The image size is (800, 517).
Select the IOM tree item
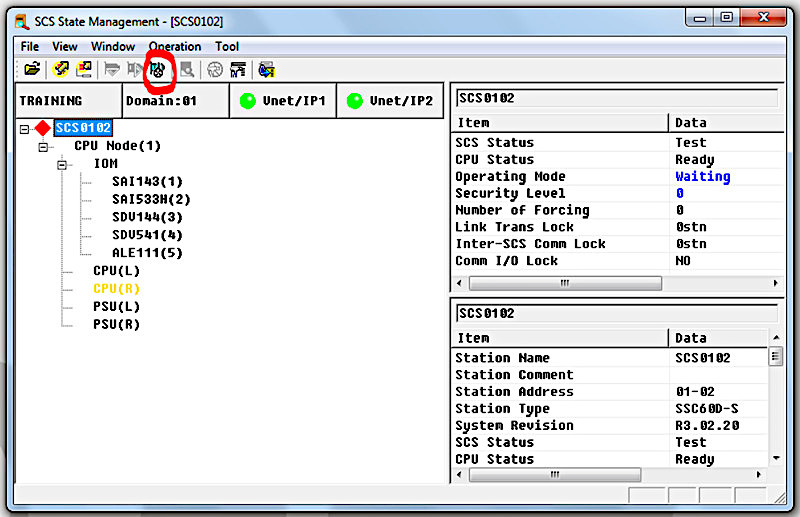click(106, 164)
